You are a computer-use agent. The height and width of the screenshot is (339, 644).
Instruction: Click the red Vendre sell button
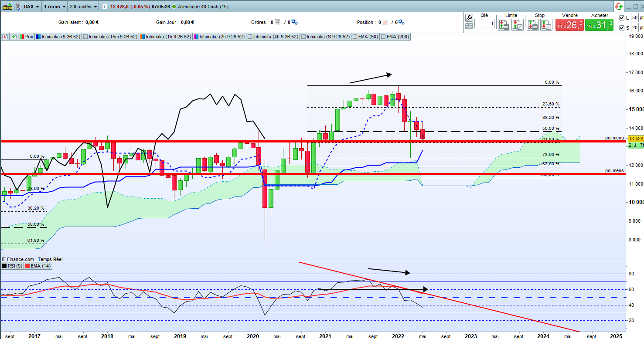tap(569, 25)
